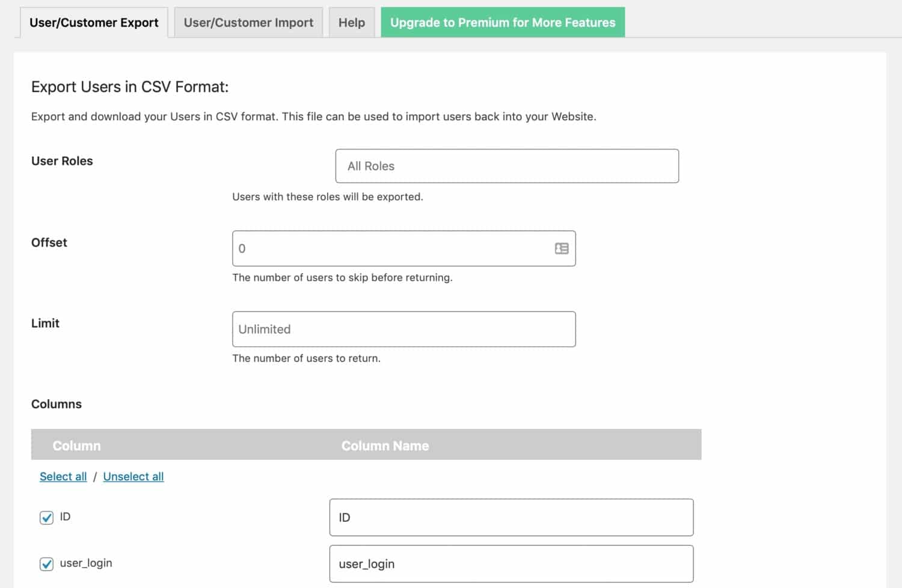Click the Column table header cell
The image size is (902, 588).
76,446
